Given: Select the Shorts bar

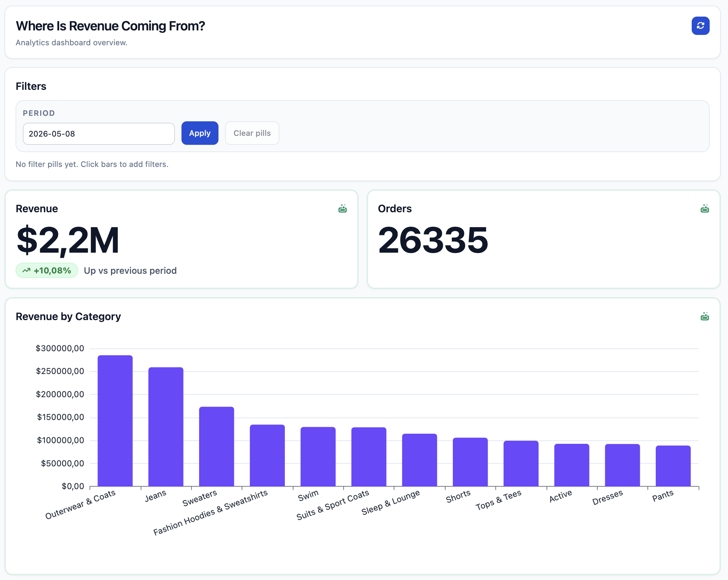Looking at the screenshot, I should [x=470, y=462].
